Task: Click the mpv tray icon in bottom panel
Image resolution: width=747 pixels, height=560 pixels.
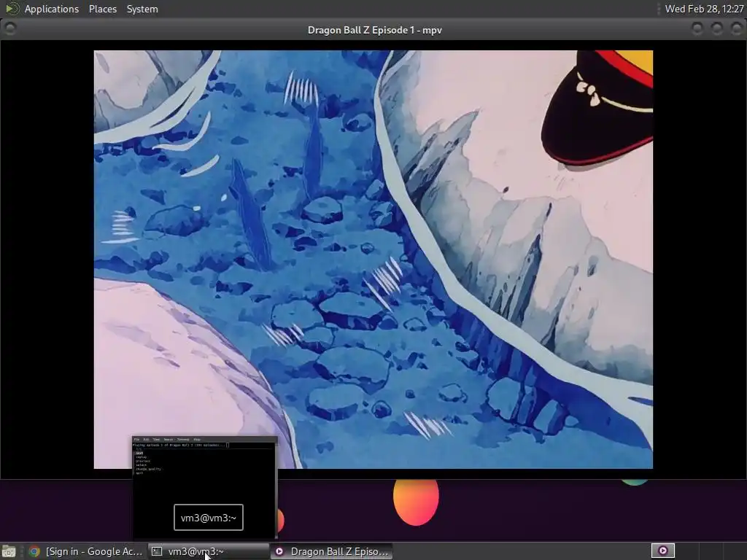Action: (663, 551)
